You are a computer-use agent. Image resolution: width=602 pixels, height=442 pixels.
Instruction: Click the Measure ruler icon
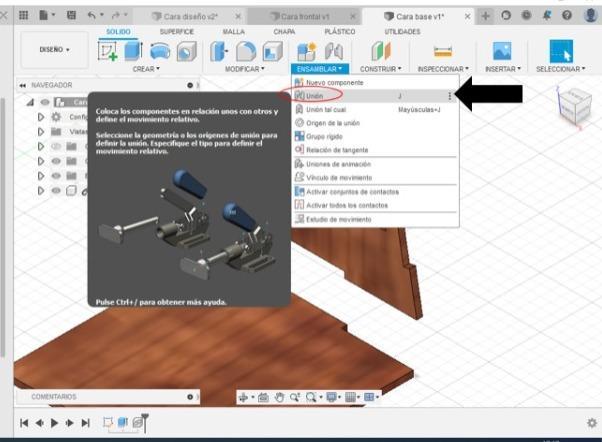(443, 51)
